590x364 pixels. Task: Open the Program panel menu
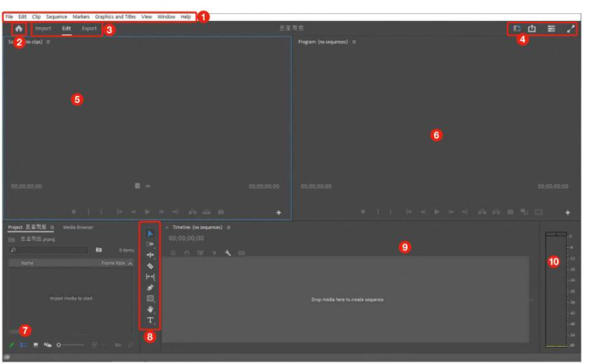(x=354, y=42)
